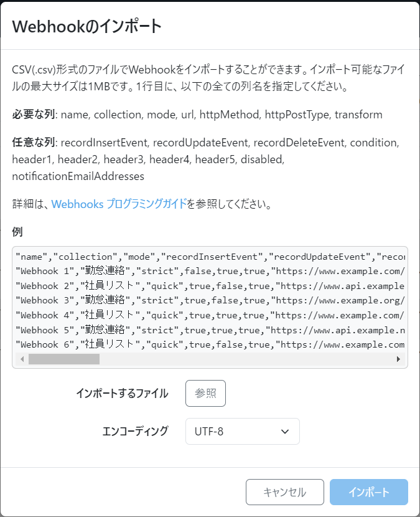Click the left scroll arrow of the CSV example

pyautogui.click(x=22, y=359)
